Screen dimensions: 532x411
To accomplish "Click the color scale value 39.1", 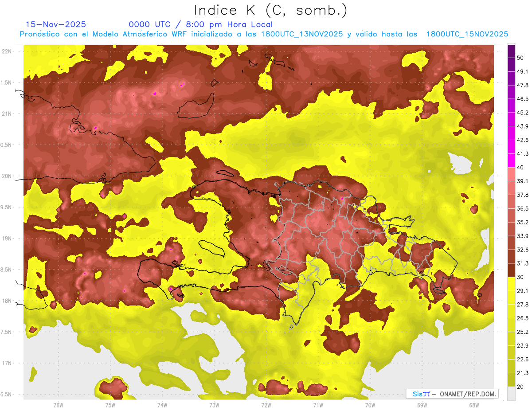I will (522, 181).
